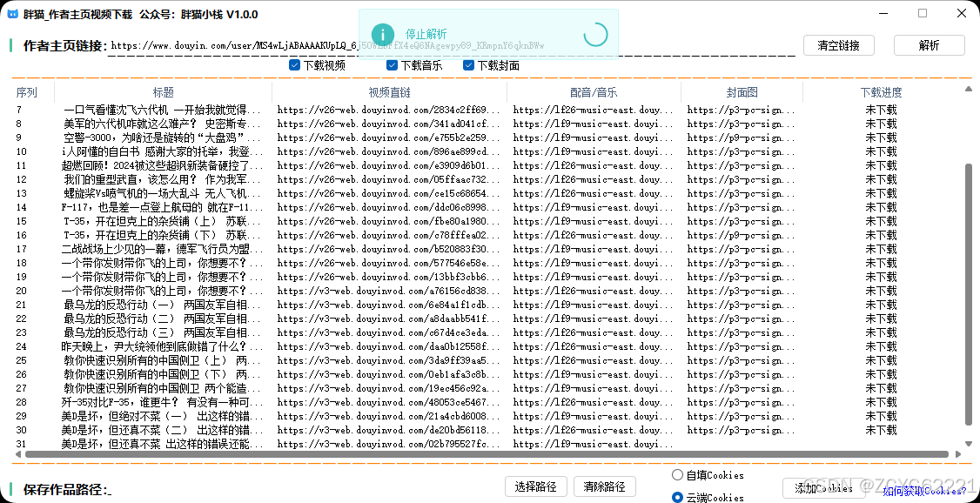980x503 pixels.
Task: Select title cell '最乌龙的反恐行动(一)'
Action: click(163, 305)
